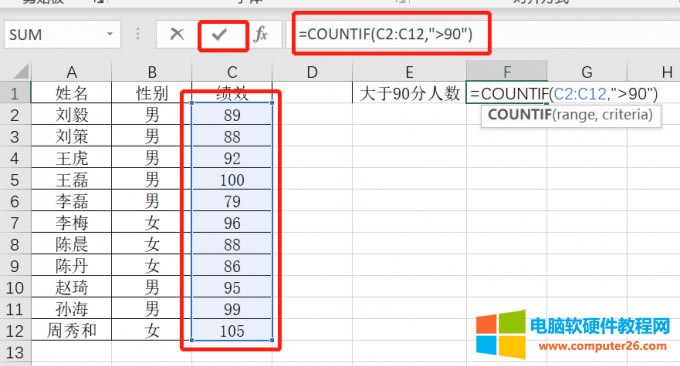This screenshot has width=680, height=366.
Task: Click score cell 79
Action: [232, 201]
